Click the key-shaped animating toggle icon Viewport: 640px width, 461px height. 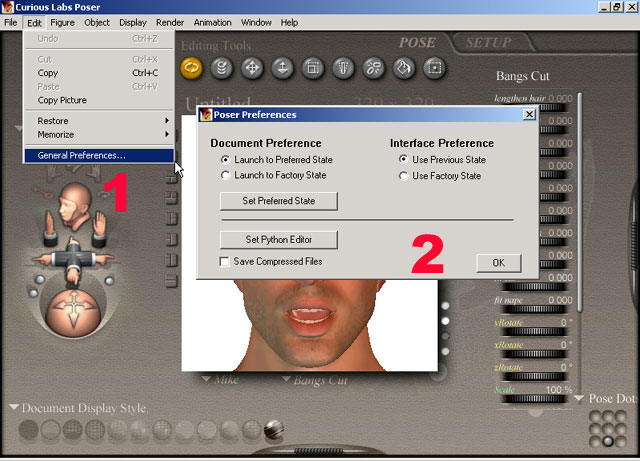(x=43, y=192)
